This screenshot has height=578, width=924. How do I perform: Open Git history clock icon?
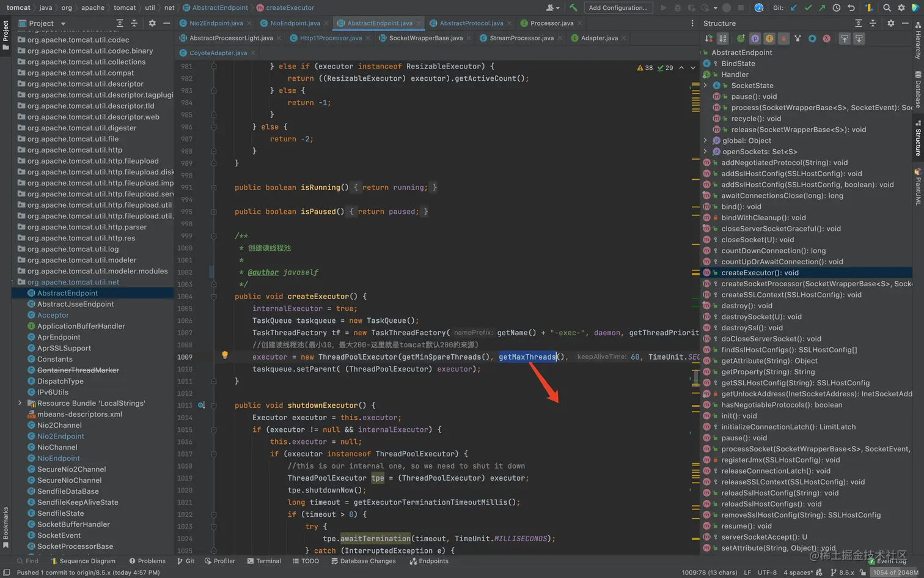pos(836,8)
